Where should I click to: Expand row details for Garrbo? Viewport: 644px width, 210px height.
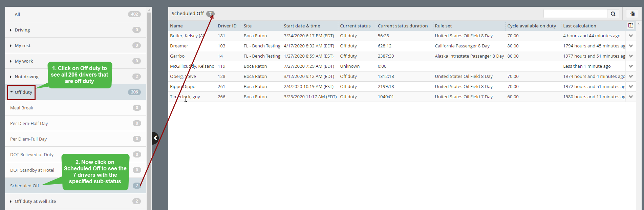pyautogui.click(x=631, y=56)
